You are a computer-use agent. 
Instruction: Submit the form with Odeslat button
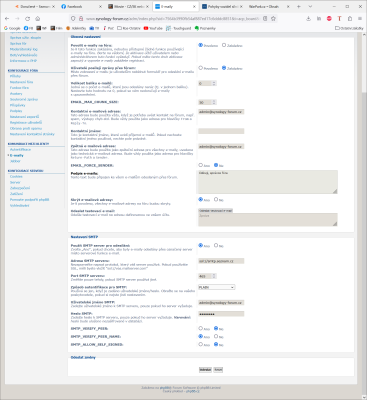click(x=205, y=370)
